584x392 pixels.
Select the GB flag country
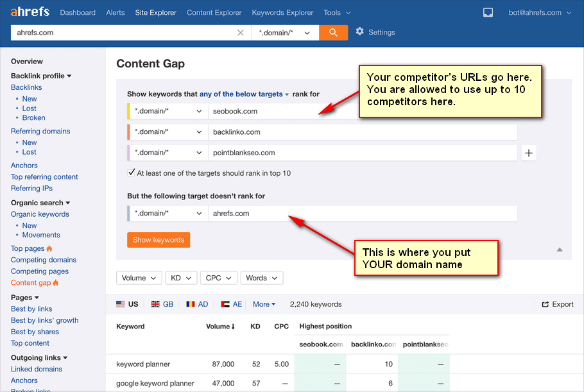tap(162, 304)
